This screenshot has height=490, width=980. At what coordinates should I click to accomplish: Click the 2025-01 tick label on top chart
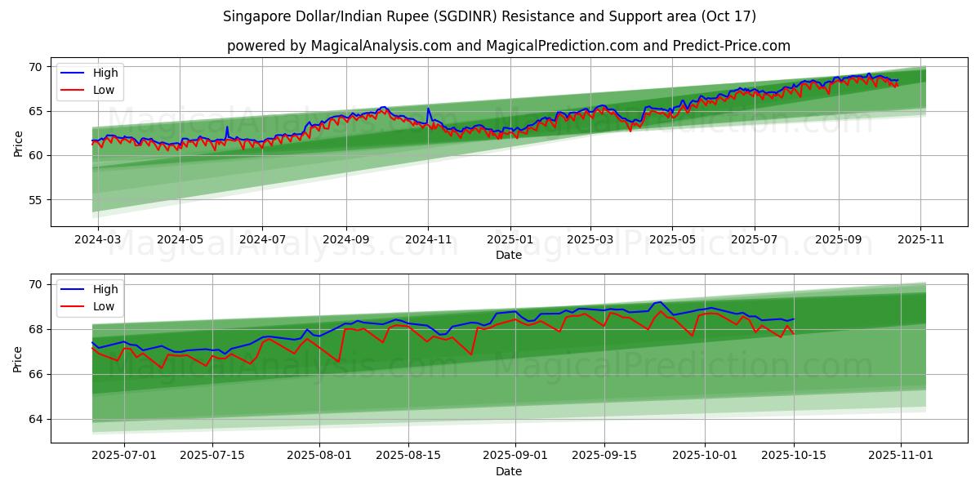(510, 241)
